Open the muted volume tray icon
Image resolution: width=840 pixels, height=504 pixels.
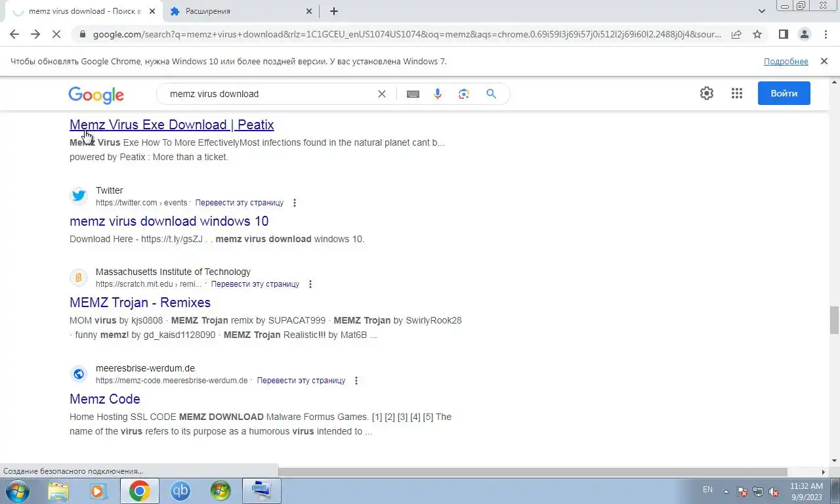(x=774, y=491)
